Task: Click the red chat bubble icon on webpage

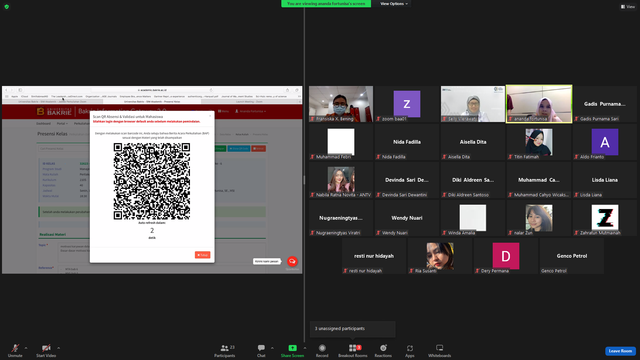Action: pyautogui.click(x=292, y=261)
